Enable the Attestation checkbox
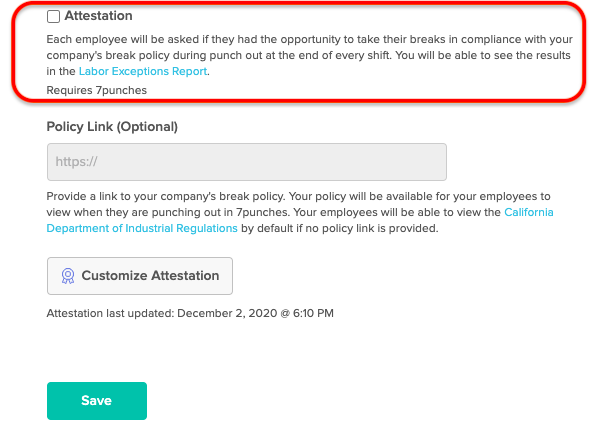 53,16
